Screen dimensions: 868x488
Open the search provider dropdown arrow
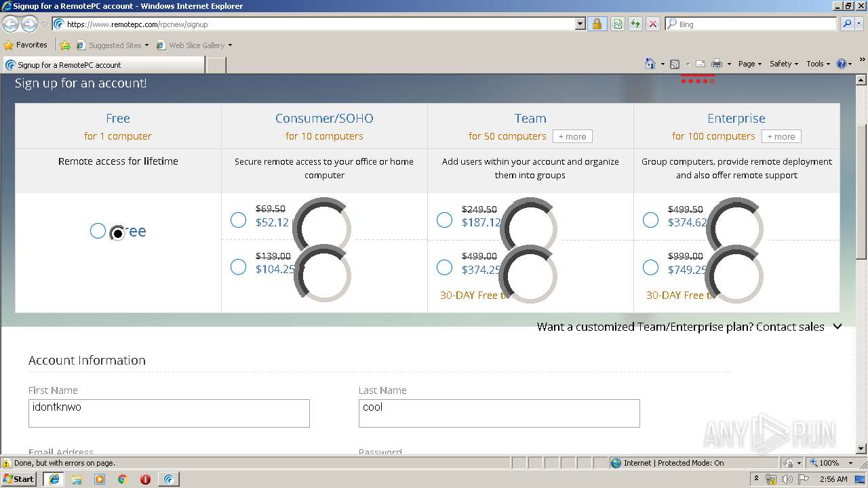point(860,24)
